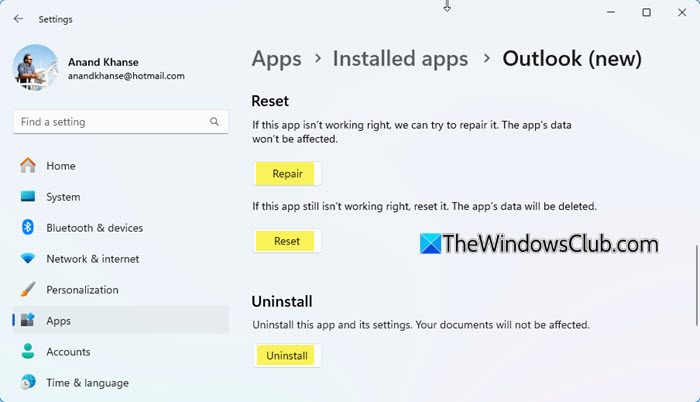Click the System monitor icon
The height and width of the screenshot is (402, 700).
tap(28, 197)
